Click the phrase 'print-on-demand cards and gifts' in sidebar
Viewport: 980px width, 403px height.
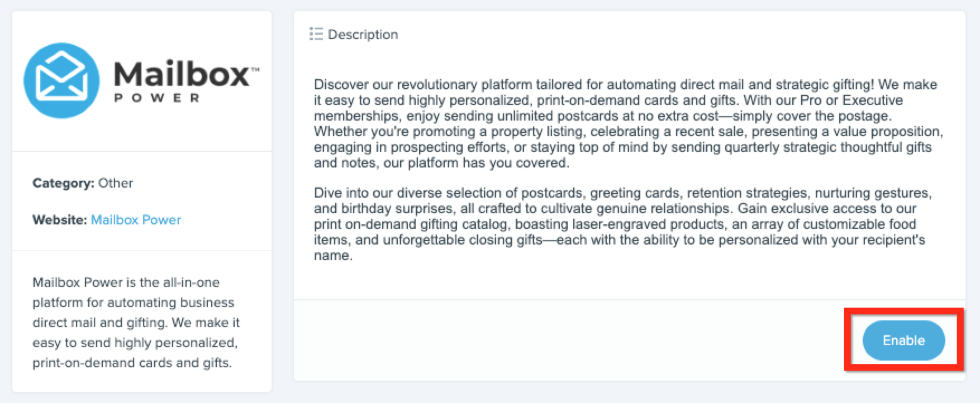tap(131, 363)
